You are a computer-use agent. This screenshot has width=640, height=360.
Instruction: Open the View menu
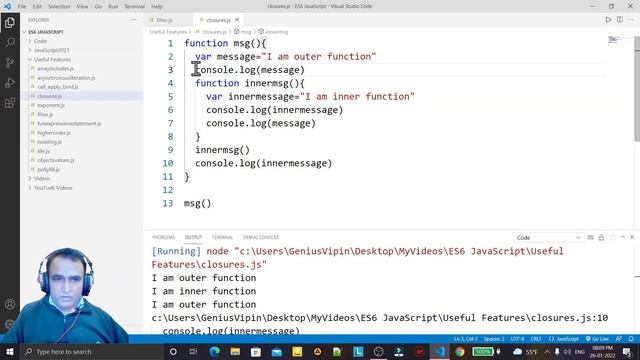[x=82, y=6]
